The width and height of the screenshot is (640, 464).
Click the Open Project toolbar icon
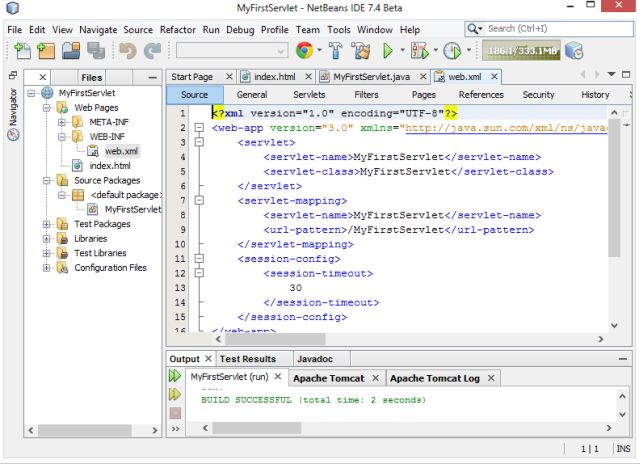[x=71, y=51]
